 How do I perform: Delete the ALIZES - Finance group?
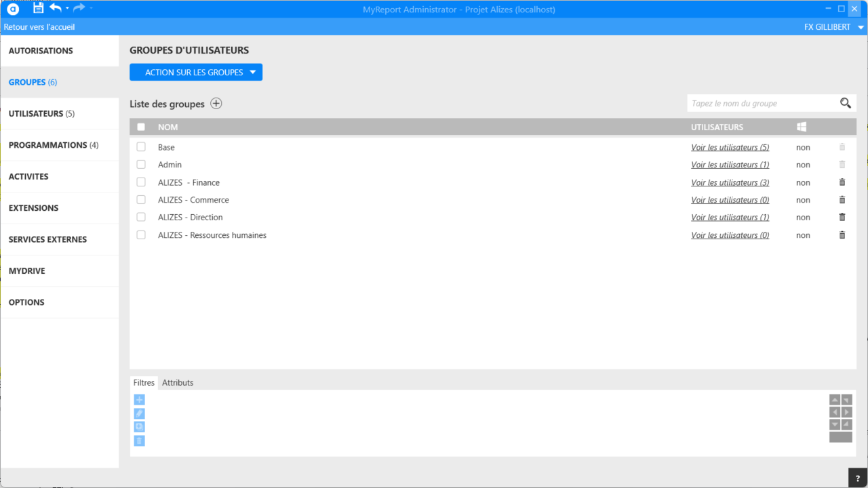[842, 182]
